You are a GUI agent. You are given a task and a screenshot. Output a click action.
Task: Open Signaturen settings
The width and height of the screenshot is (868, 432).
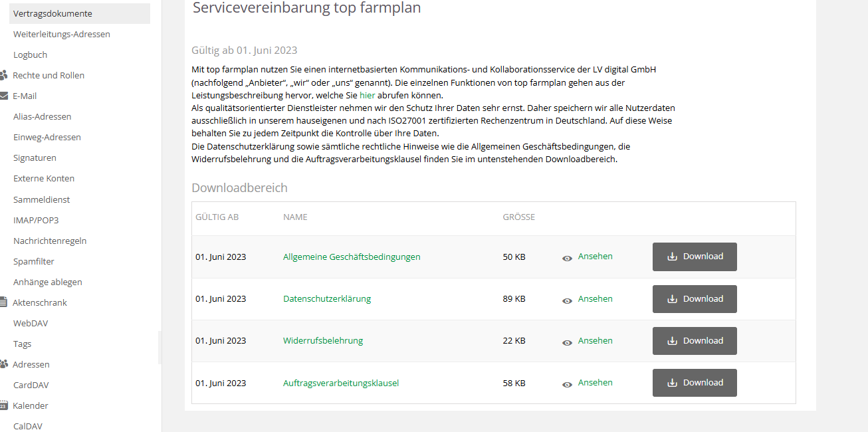[x=35, y=158]
